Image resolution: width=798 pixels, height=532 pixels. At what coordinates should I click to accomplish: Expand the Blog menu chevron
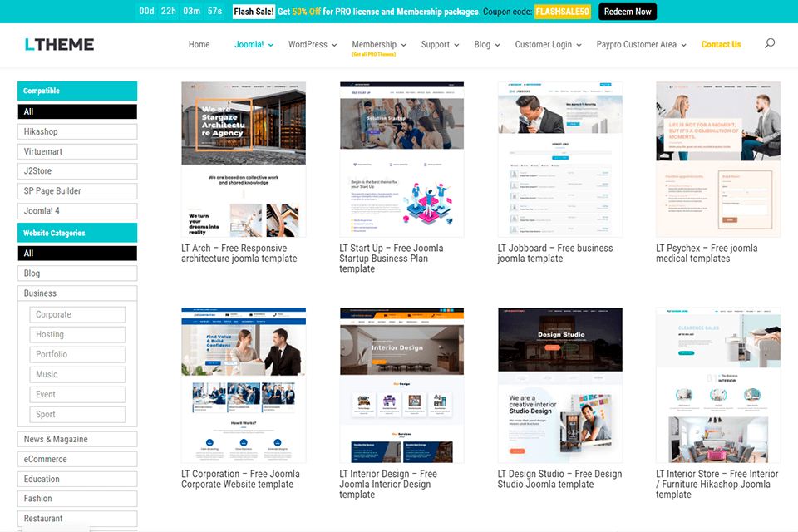pyautogui.click(x=497, y=46)
